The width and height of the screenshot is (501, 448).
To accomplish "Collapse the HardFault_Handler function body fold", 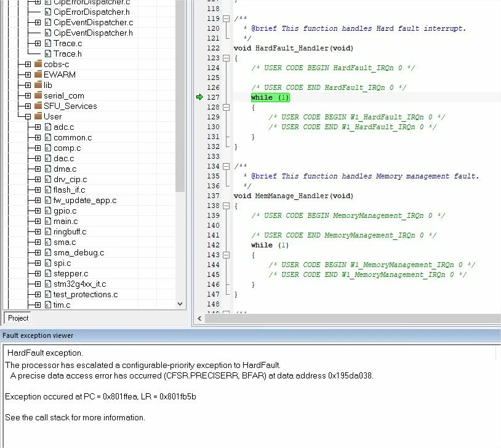I will [226, 58].
